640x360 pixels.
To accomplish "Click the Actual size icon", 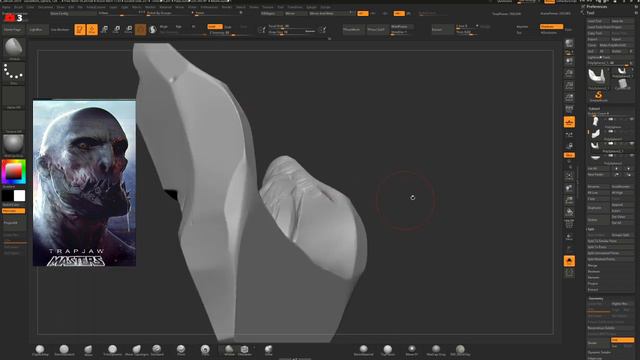I will tap(569, 85).
